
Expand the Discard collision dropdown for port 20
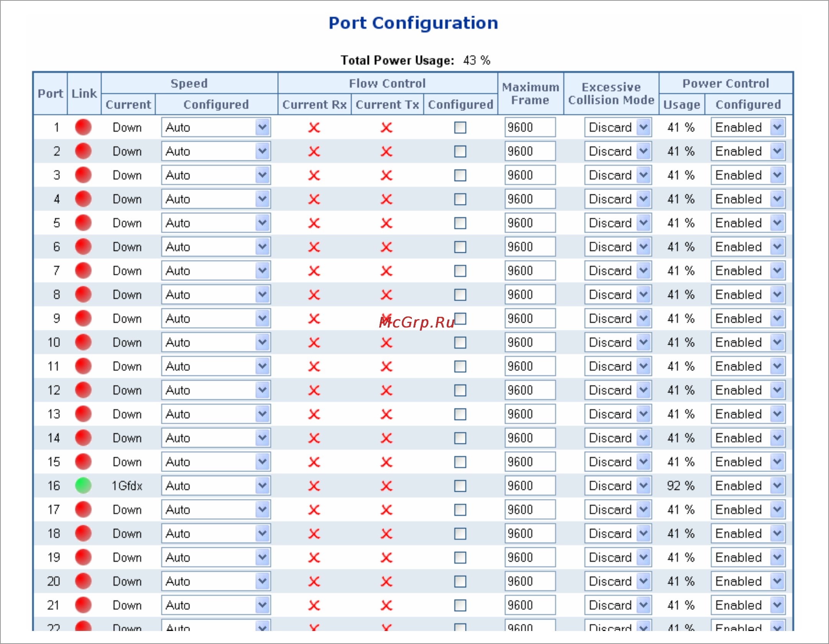618,581
